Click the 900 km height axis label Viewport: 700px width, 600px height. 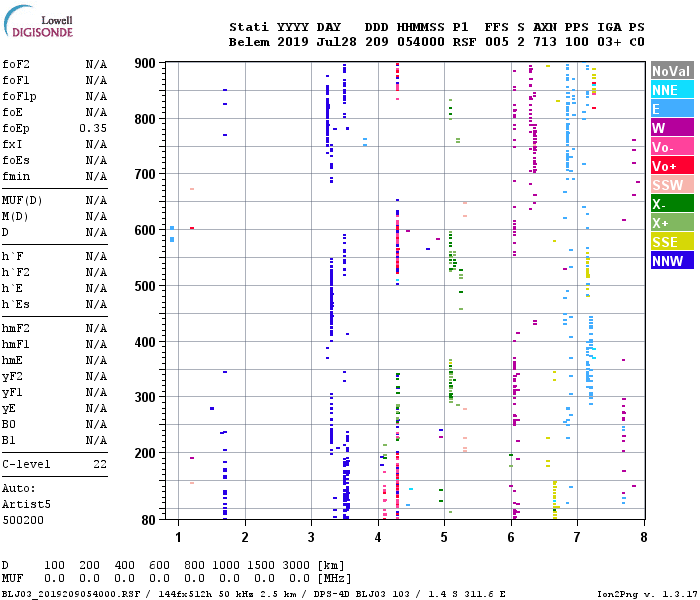point(145,63)
